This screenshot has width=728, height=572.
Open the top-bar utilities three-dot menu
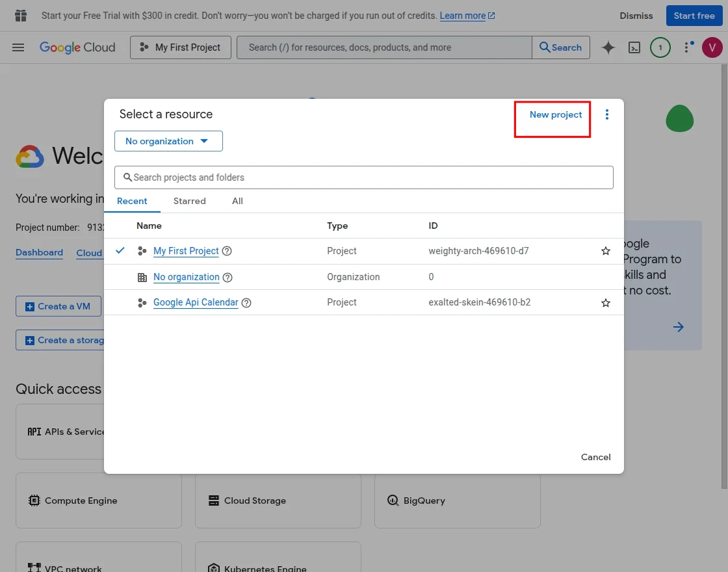pyautogui.click(x=687, y=47)
